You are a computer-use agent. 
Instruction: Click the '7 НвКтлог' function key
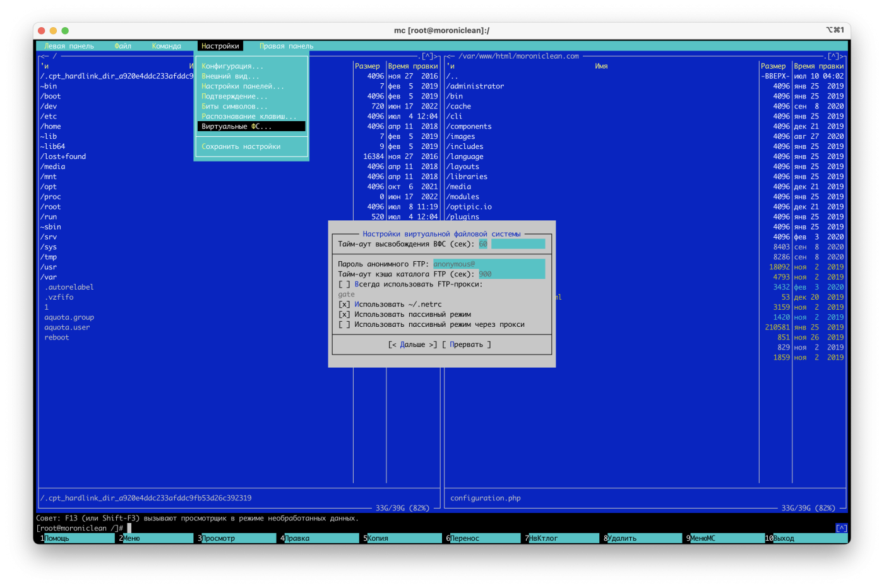pos(562,538)
